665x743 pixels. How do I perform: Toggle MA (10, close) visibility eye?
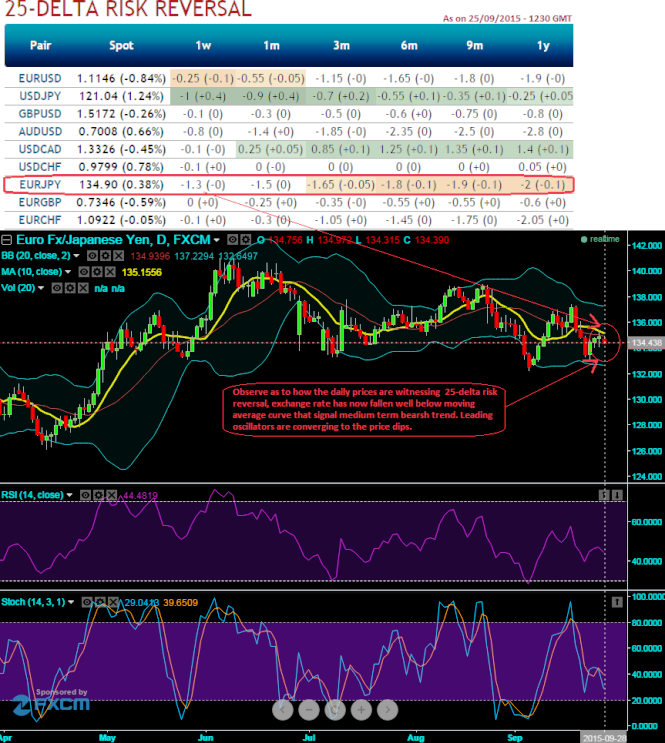[84, 272]
